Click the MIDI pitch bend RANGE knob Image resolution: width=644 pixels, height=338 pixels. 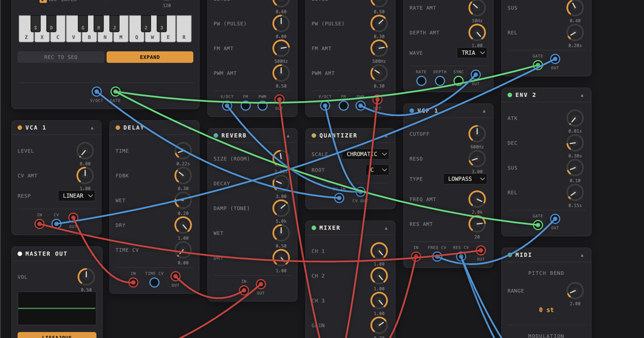[x=575, y=291]
